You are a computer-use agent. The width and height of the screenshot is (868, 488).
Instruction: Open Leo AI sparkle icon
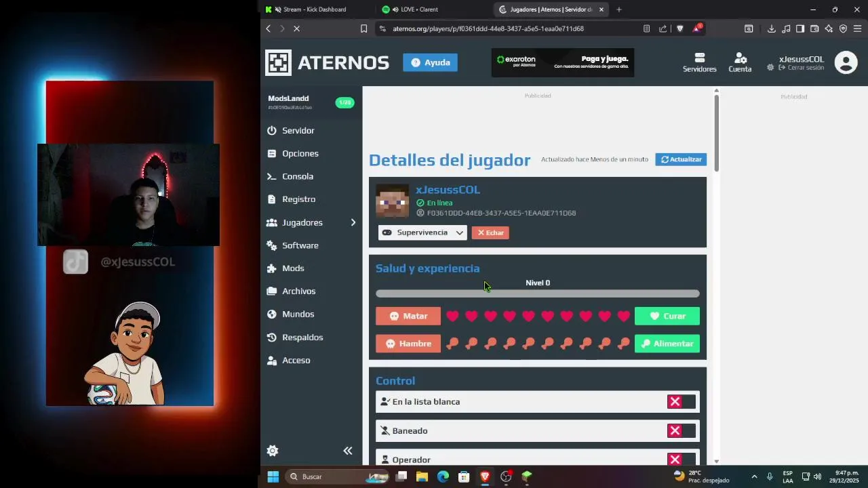(x=829, y=28)
